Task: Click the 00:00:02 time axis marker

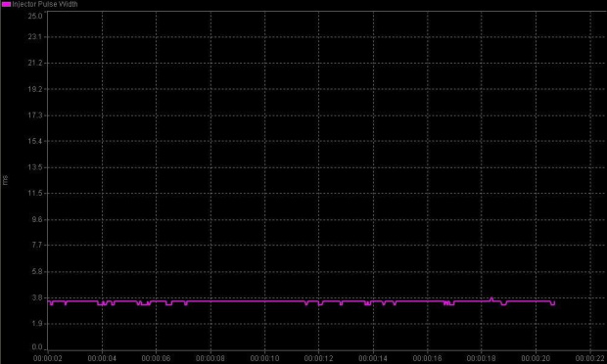Action: pos(48,358)
